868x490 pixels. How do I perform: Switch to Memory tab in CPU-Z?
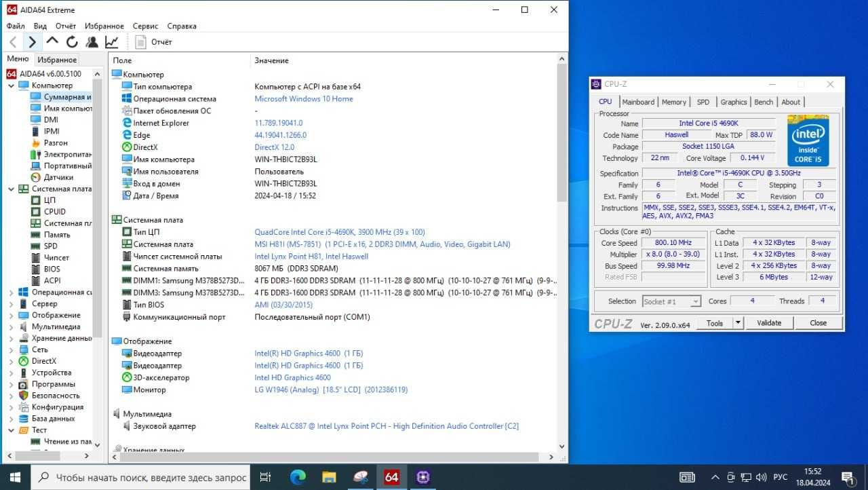click(x=674, y=102)
